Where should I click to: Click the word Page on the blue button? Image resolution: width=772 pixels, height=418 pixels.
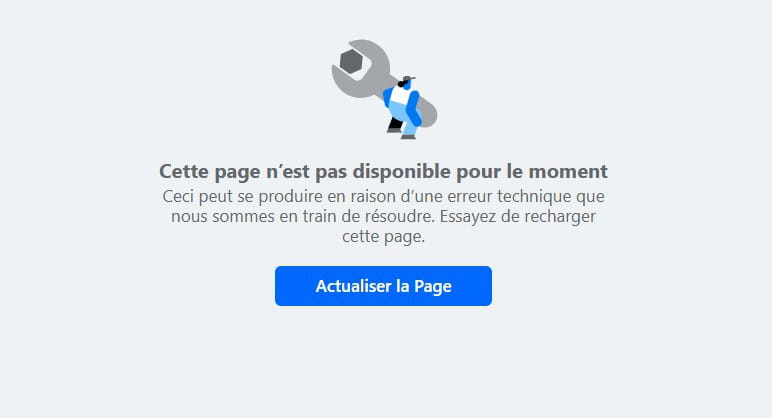pyautogui.click(x=433, y=287)
